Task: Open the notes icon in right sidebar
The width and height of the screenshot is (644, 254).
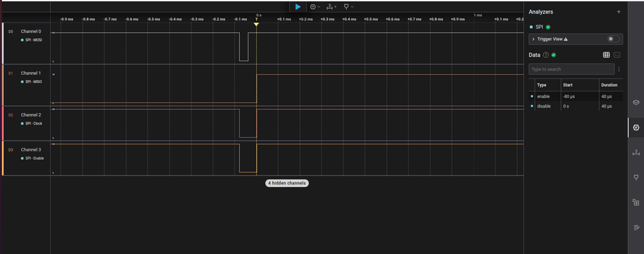Action: click(636, 228)
